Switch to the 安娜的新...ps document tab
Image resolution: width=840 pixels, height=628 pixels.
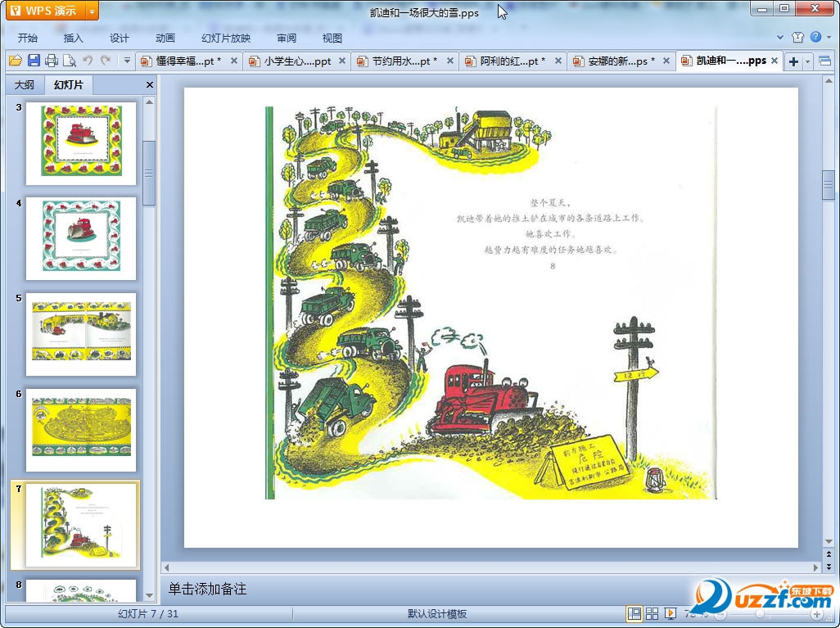621,61
